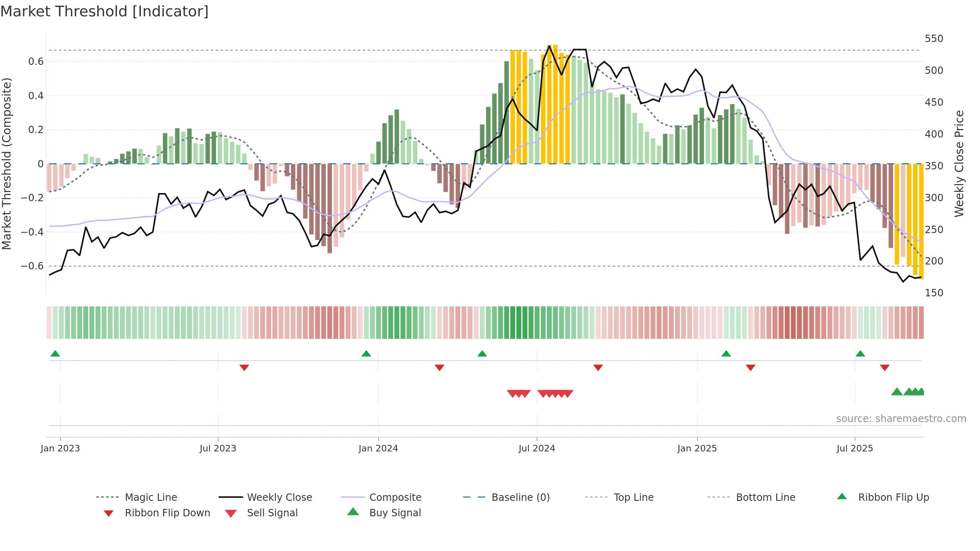The height and width of the screenshot is (551, 980).
Task: Toggle the Baseline (0) legend entry
Action: click(x=506, y=497)
